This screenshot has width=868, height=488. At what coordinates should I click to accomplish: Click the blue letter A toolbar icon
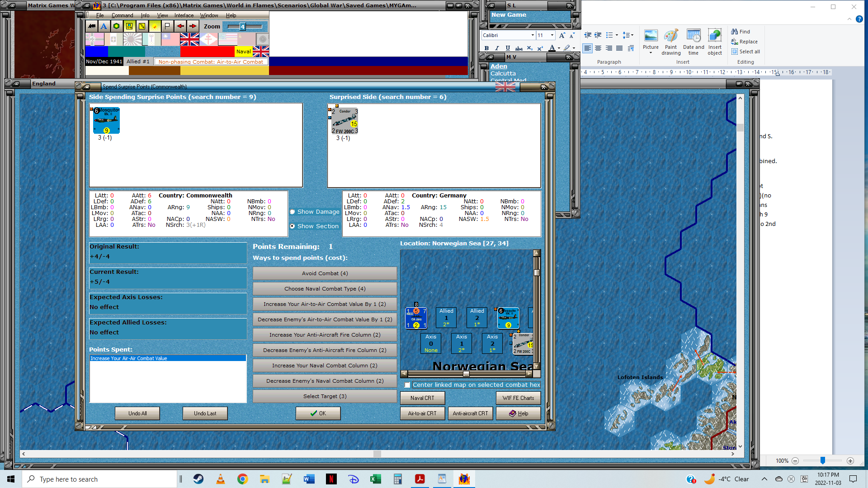104,26
